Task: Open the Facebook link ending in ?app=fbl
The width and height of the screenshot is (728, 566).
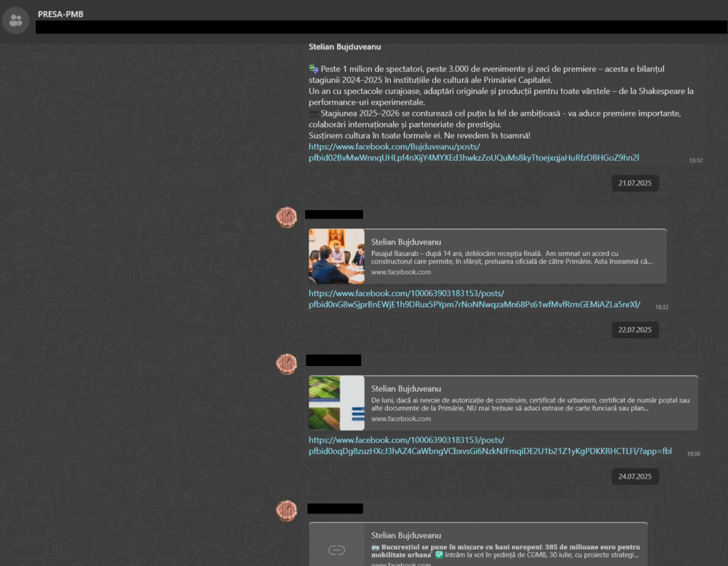Action: click(x=490, y=445)
